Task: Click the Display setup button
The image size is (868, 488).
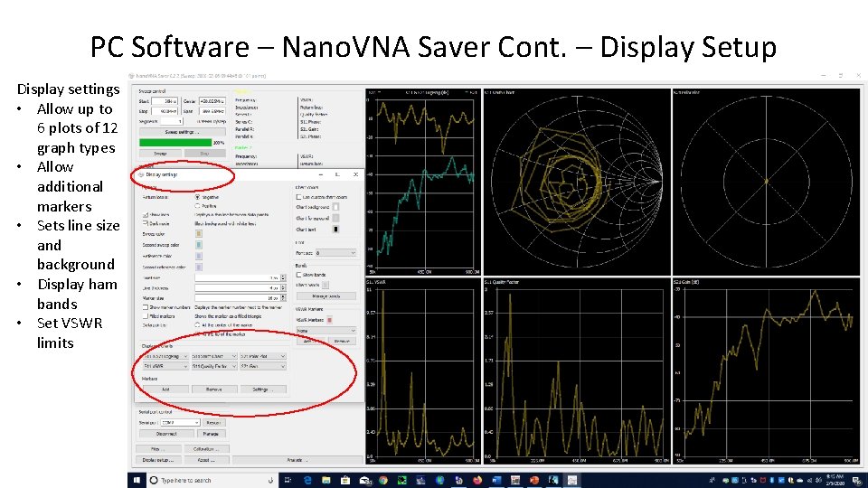Action: (x=157, y=460)
